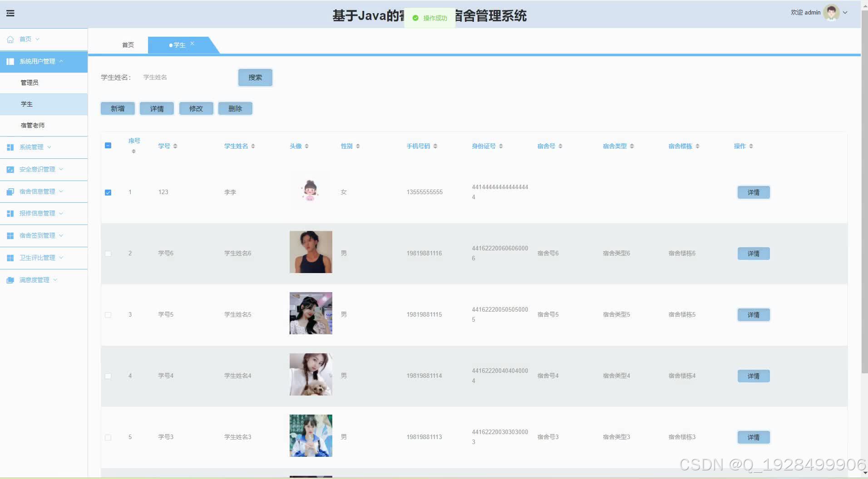Select the 学生 tab
The width and height of the screenshot is (868, 479).
point(179,45)
